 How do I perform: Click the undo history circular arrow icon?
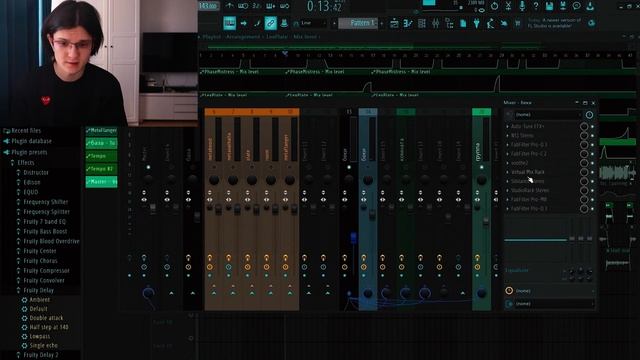point(494,6)
